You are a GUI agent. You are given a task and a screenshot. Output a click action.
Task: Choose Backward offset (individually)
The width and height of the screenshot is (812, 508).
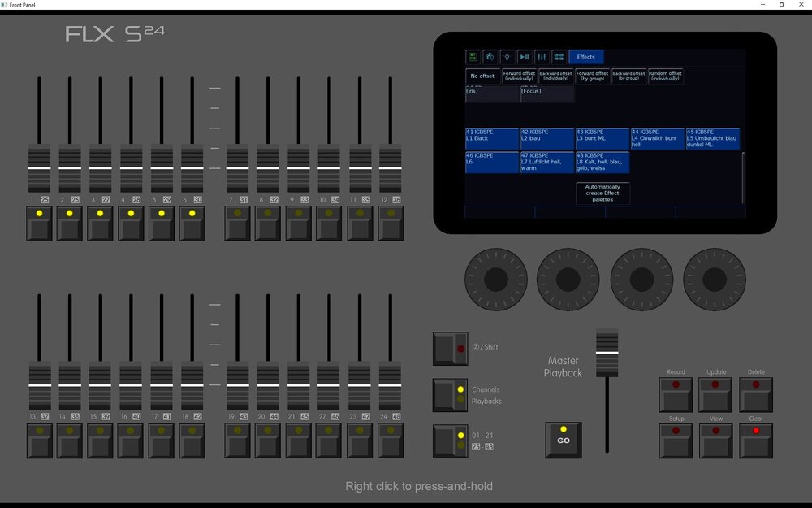point(556,76)
